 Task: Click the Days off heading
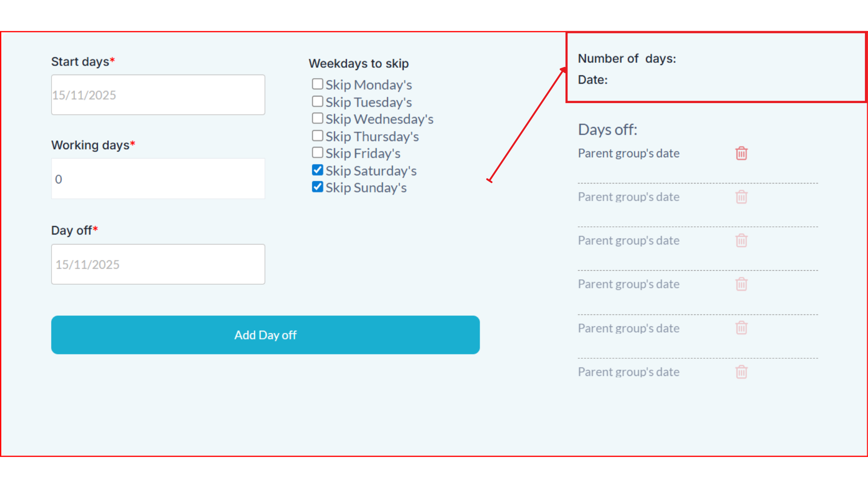point(608,130)
